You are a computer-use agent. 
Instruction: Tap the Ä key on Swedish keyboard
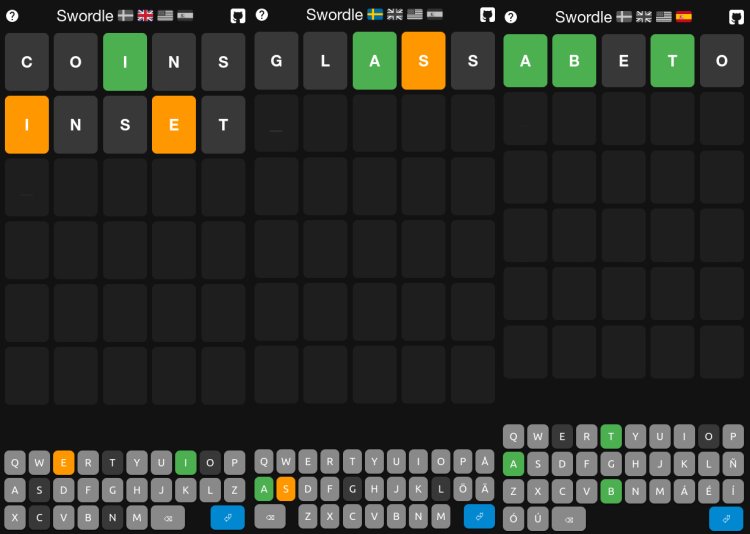(485, 489)
